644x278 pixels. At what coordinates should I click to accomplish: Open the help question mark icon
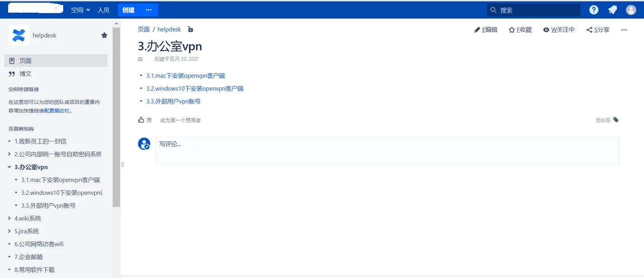tap(594, 10)
